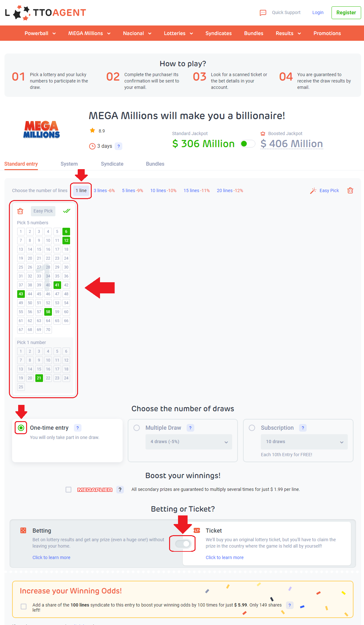Switch to the System tab

(x=69, y=164)
